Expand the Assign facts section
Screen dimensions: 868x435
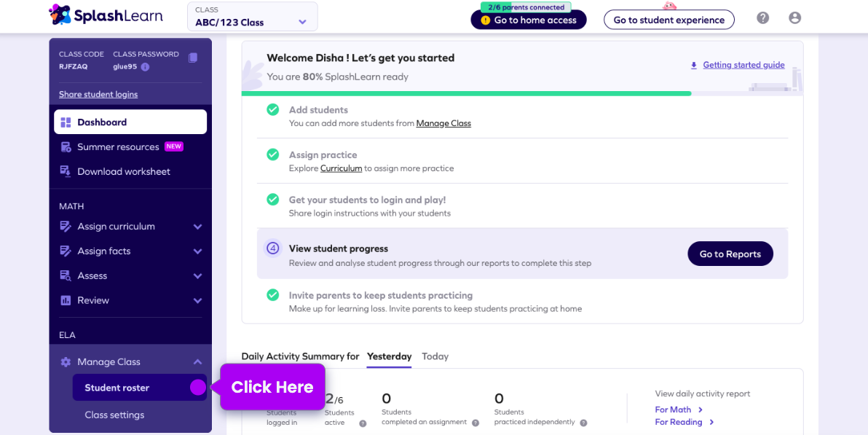197,251
